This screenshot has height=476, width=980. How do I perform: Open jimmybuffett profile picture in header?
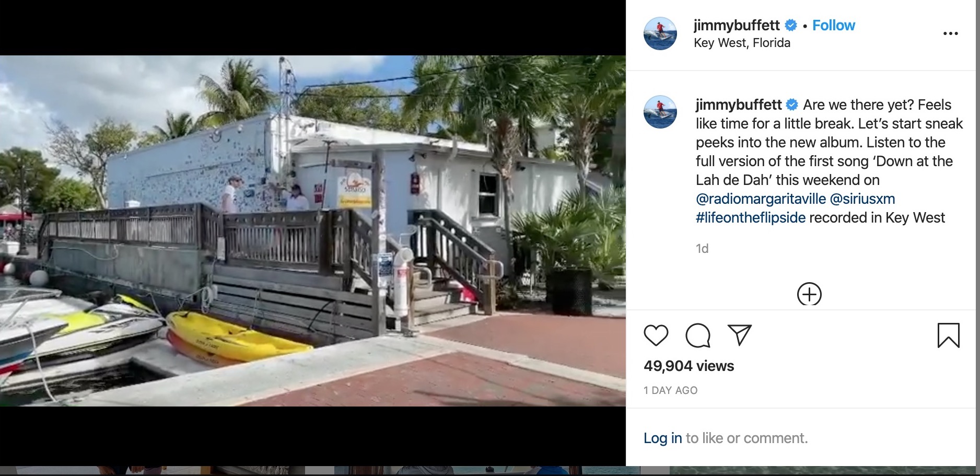tap(660, 33)
